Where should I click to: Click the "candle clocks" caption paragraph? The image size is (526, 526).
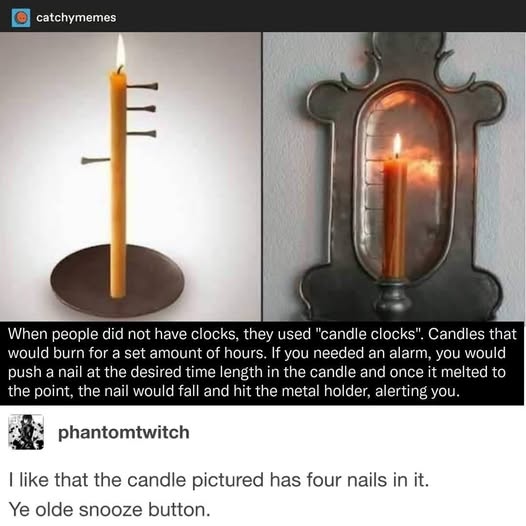coord(262,362)
